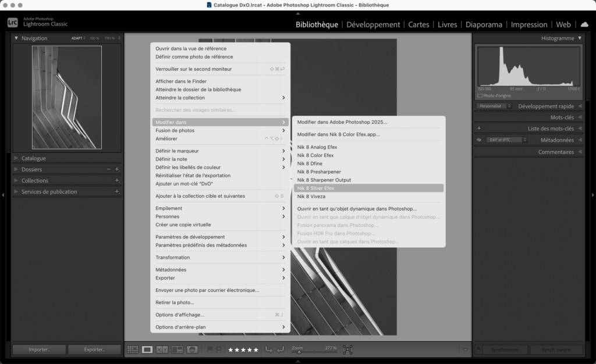Open the Exporter submenu in context menu
Image resolution: width=596 pixels, height=364 pixels.
pyautogui.click(x=220, y=278)
